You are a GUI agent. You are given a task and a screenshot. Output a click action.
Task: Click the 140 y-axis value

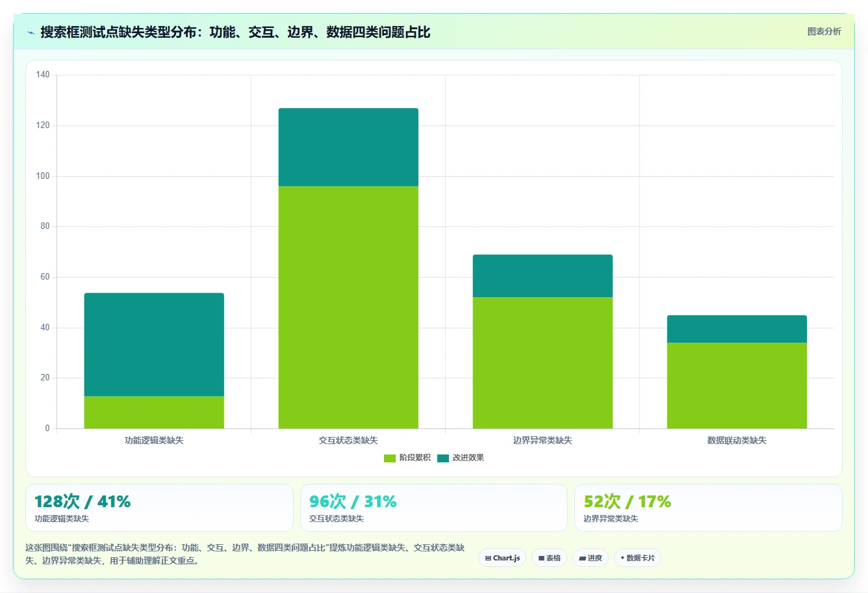coord(43,75)
